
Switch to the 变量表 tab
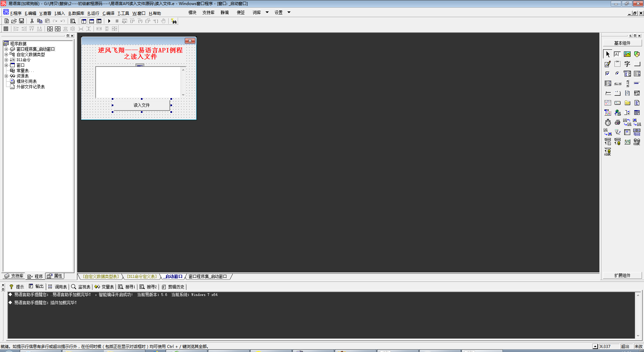104,287
